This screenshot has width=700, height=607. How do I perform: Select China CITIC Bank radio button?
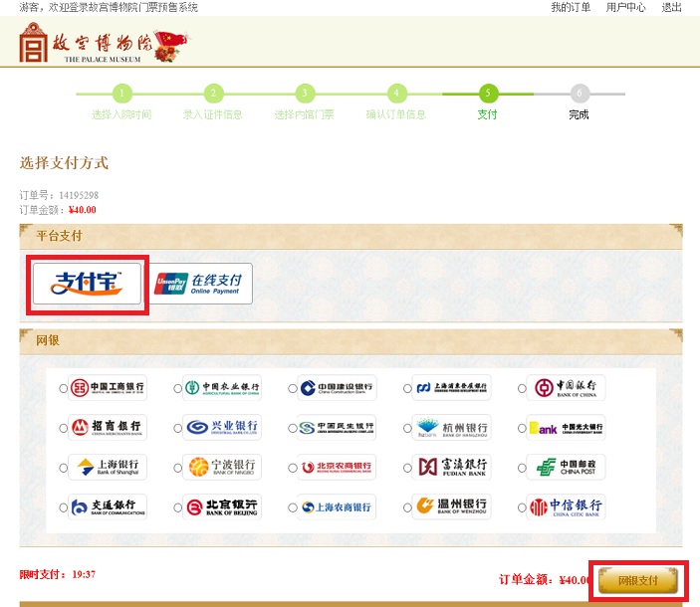click(x=522, y=507)
